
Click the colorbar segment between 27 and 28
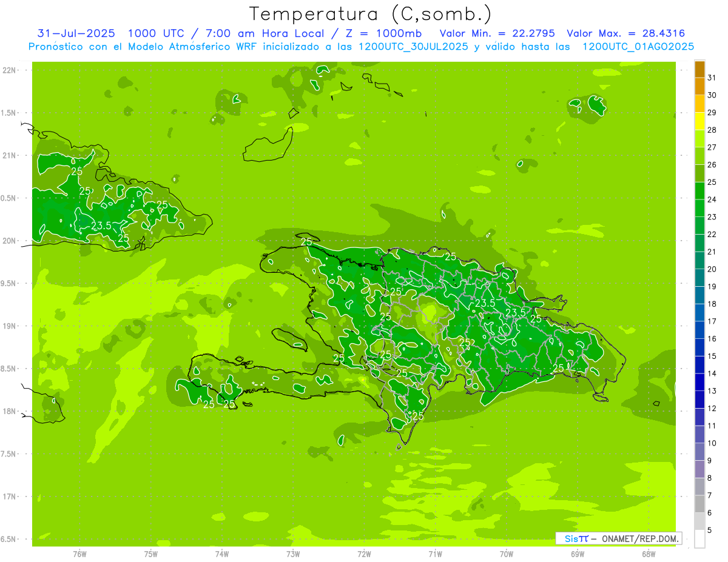[x=699, y=138]
